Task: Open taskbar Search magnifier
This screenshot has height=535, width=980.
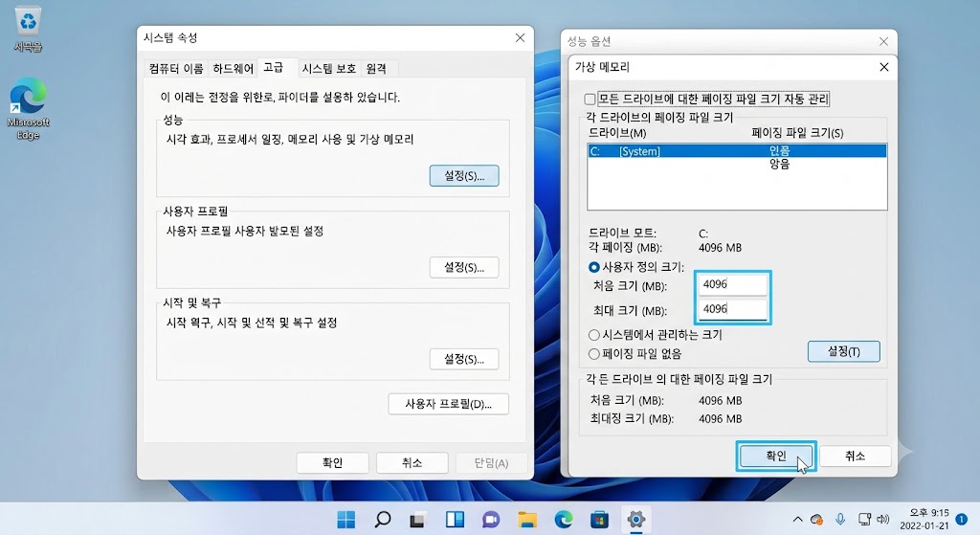Action: [382, 520]
